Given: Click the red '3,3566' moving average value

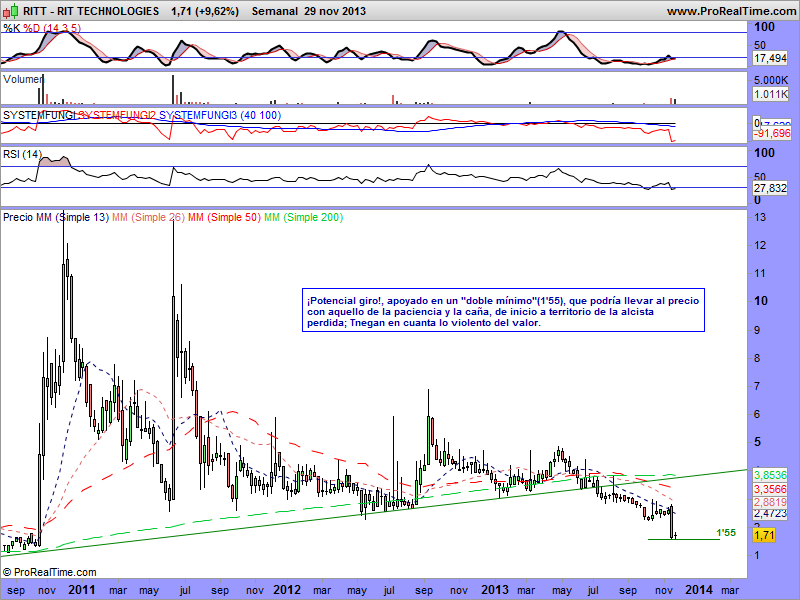Looking at the screenshot, I should (x=770, y=489).
